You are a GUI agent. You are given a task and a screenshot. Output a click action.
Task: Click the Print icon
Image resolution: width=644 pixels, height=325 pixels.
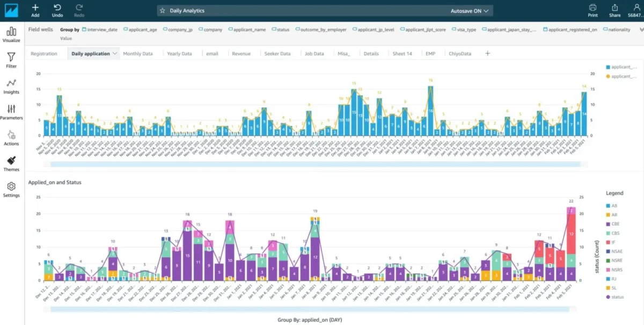pyautogui.click(x=592, y=8)
